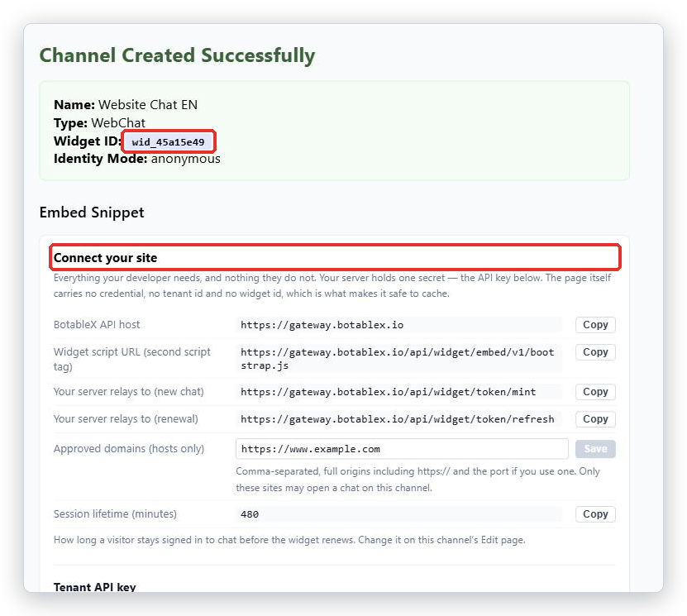Click the Your server relays to (renewal) label
Screen dimensions: 687x616
click(126, 419)
